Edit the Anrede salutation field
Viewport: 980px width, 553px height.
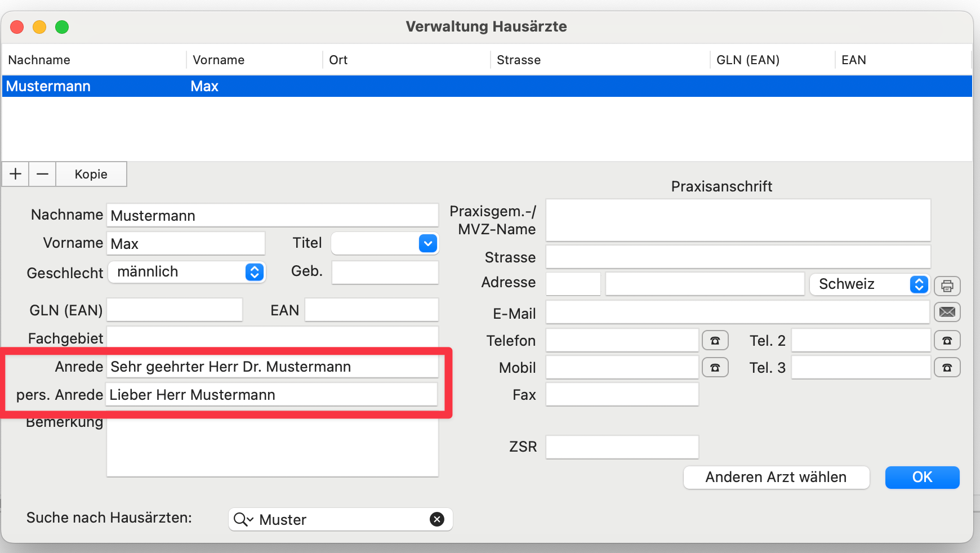[x=273, y=367]
